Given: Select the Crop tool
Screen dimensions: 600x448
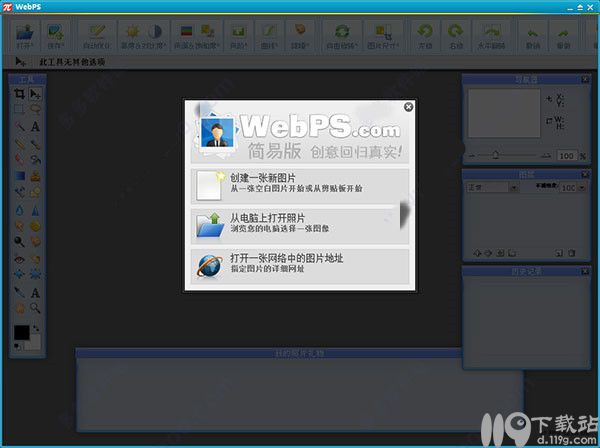Looking at the screenshot, I should [20, 94].
